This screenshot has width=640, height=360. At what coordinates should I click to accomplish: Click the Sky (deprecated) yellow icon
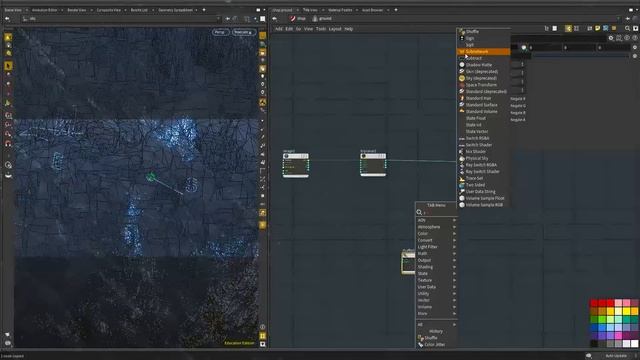pos(462,78)
